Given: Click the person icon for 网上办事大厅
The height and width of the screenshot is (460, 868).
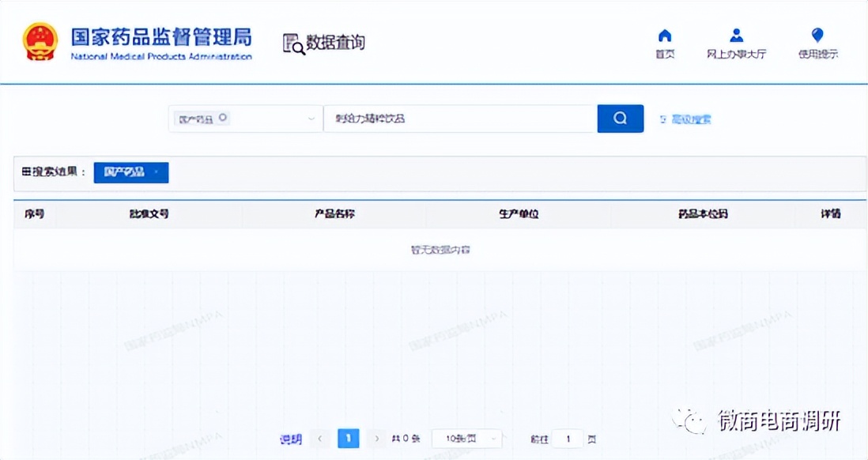Looking at the screenshot, I should (x=737, y=35).
